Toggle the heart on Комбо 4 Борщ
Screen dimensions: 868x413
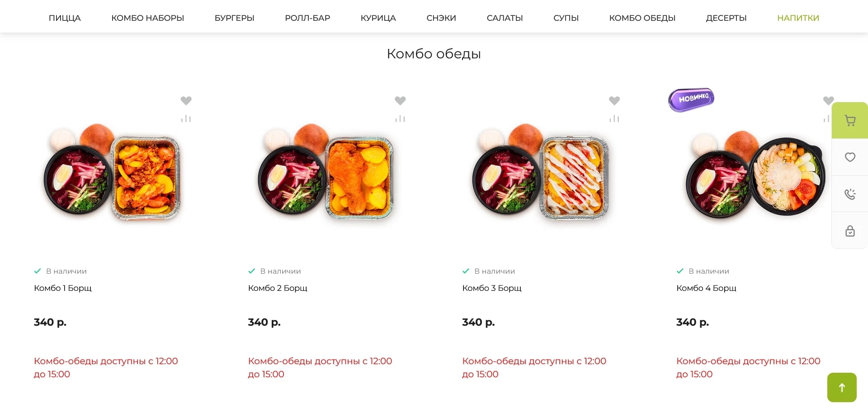click(x=828, y=100)
